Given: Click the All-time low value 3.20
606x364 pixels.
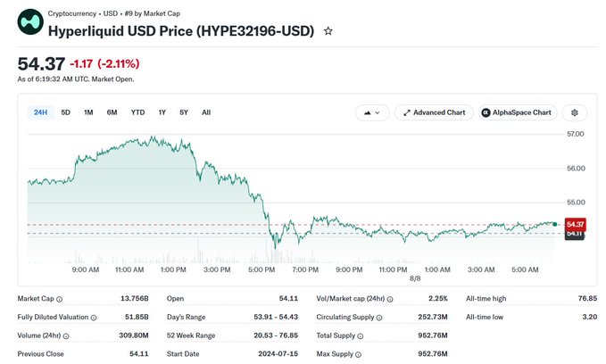Looking at the screenshot, I should [x=590, y=318].
